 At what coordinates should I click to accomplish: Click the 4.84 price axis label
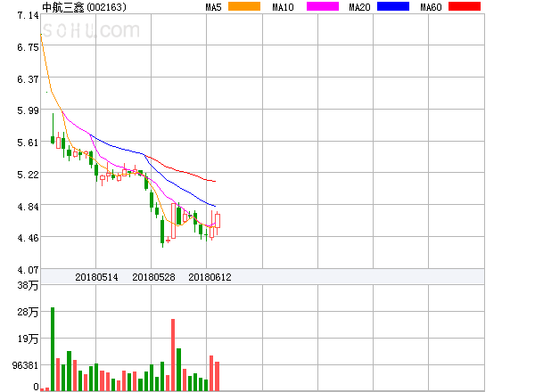click(28, 207)
